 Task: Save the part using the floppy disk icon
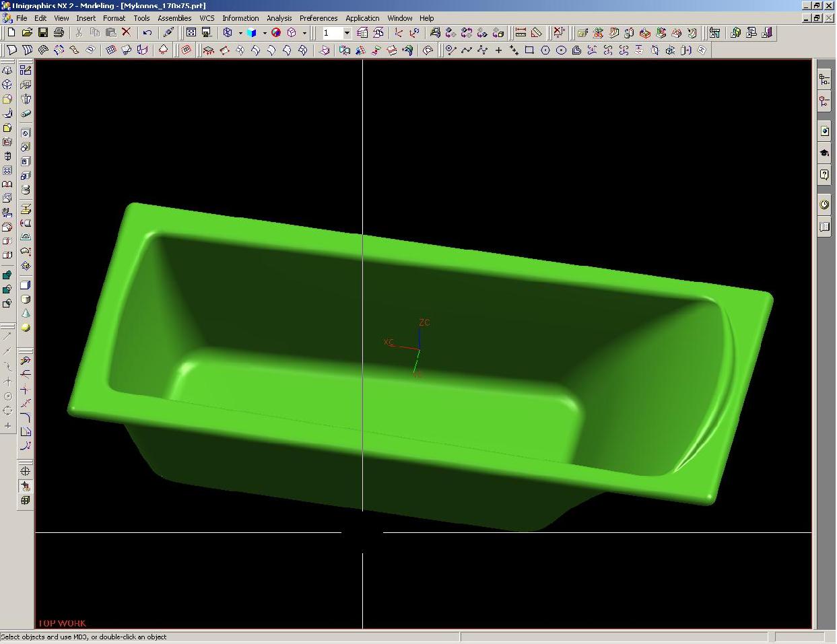pyautogui.click(x=42, y=32)
